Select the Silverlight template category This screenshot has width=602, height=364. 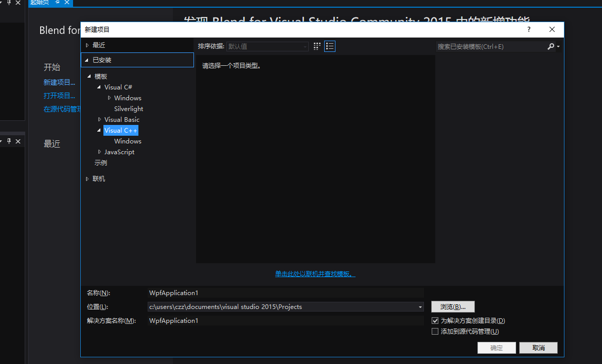[x=129, y=109]
